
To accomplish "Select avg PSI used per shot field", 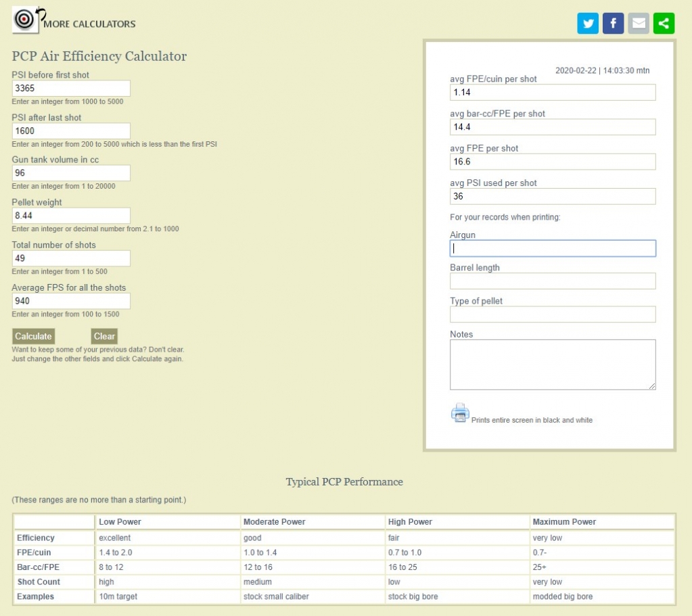I will click(553, 196).
